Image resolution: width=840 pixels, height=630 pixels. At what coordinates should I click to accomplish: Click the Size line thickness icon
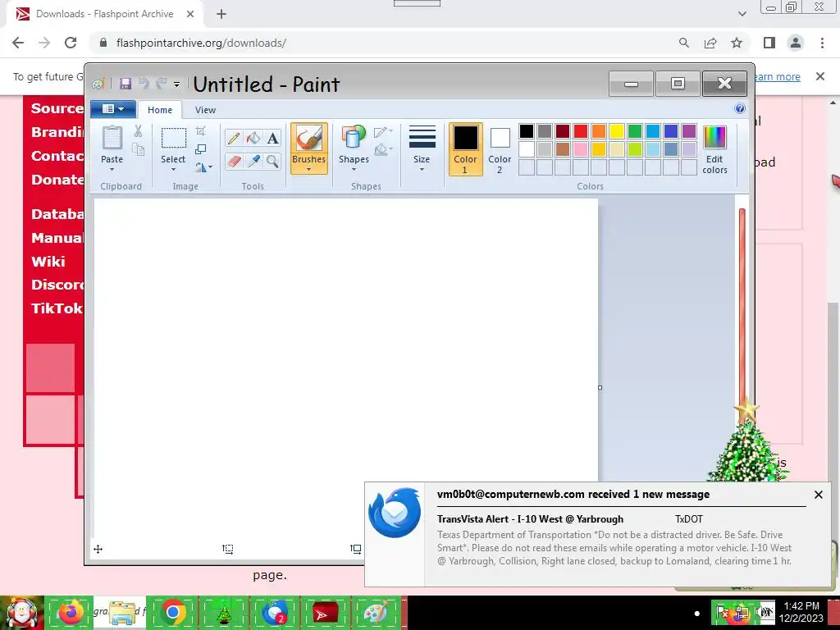tap(422, 138)
